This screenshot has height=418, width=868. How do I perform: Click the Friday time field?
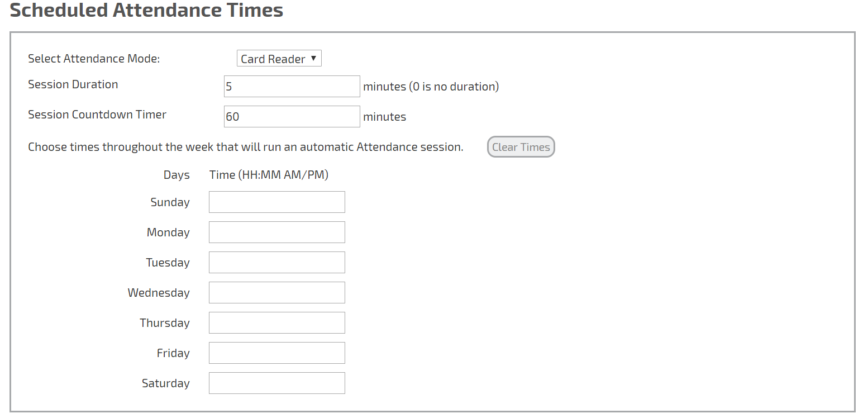pyautogui.click(x=276, y=353)
